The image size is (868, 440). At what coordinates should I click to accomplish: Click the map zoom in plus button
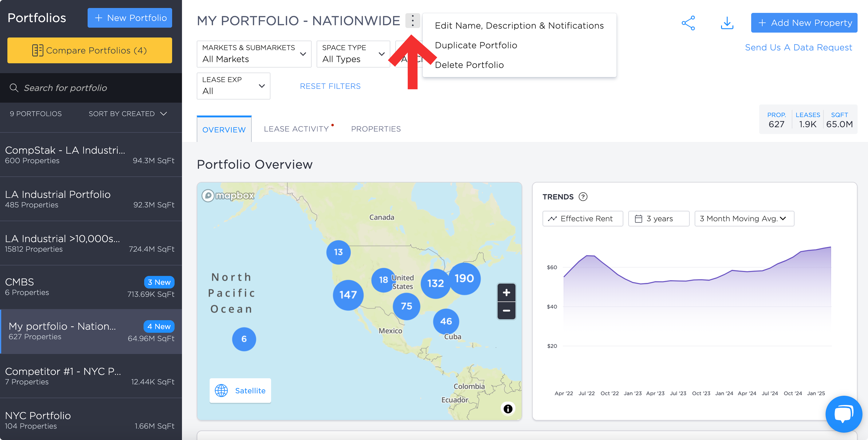click(x=506, y=292)
